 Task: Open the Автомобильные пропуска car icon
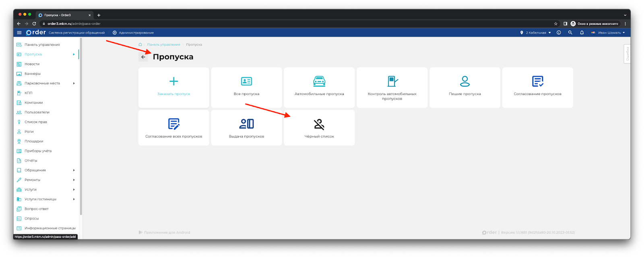click(x=319, y=81)
